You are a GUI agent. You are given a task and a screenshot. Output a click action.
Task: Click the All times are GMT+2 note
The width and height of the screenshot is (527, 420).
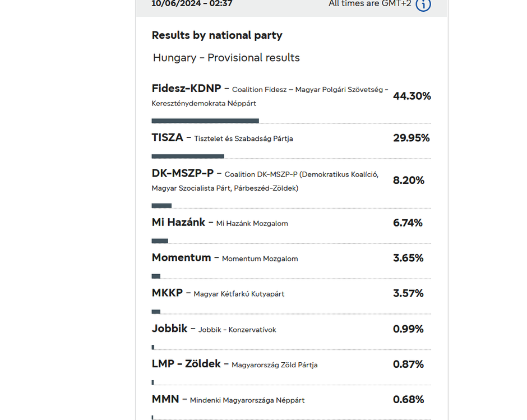(370, 4)
